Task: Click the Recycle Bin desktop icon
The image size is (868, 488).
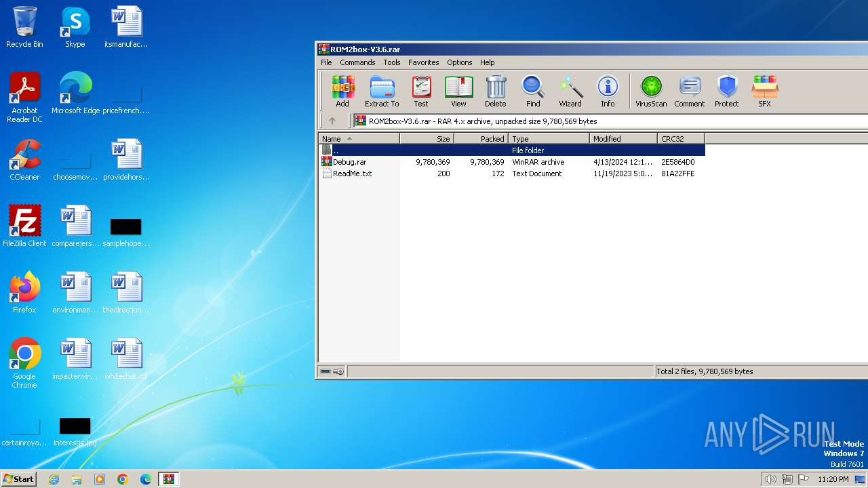Action: [x=24, y=27]
